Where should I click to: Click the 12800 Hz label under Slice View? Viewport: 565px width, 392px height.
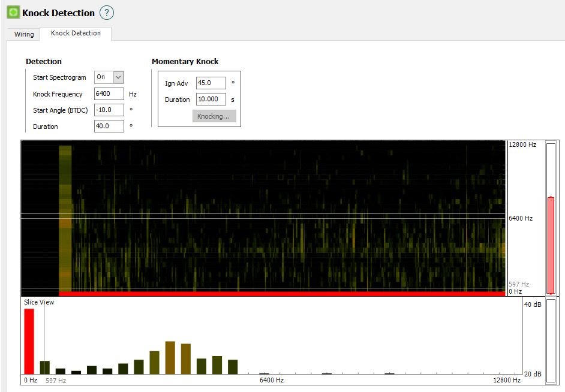(x=507, y=380)
